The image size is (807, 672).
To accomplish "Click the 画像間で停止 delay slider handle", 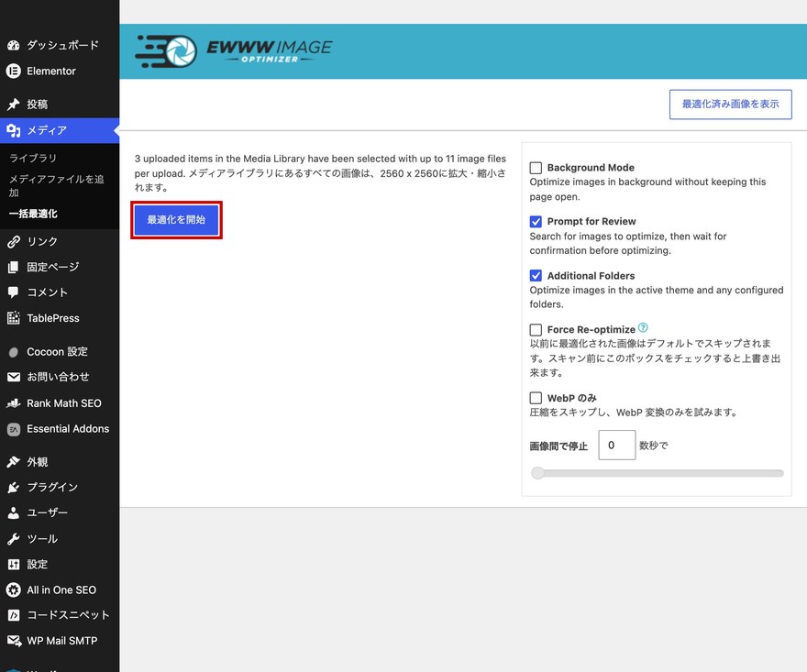I will 537,473.
